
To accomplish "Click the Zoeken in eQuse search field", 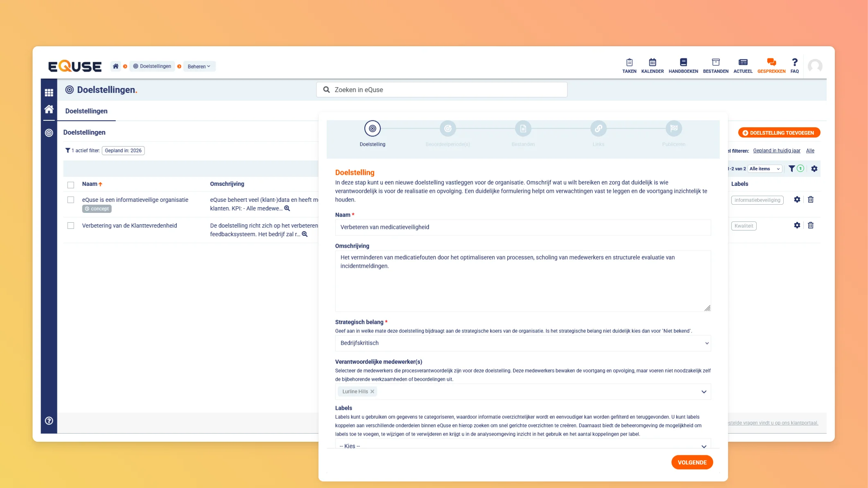I will coord(441,90).
